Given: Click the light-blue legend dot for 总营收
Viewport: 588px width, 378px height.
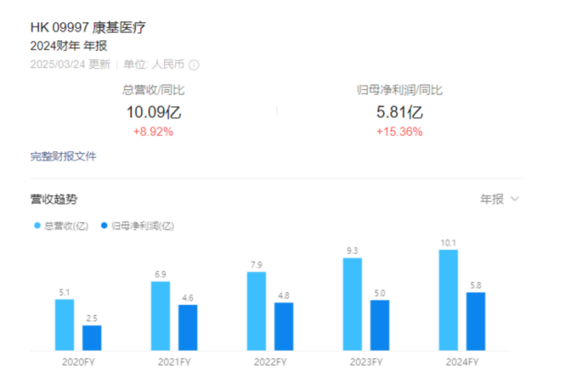Looking at the screenshot, I should tap(37, 225).
